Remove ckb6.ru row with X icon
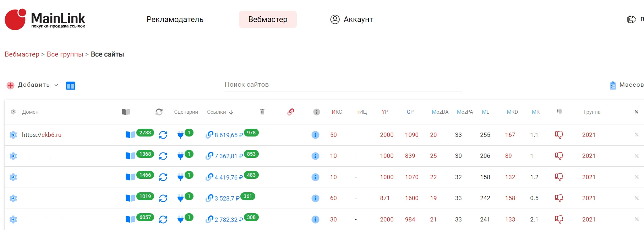The width and height of the screenshot is (644, 230). (637, 135)
